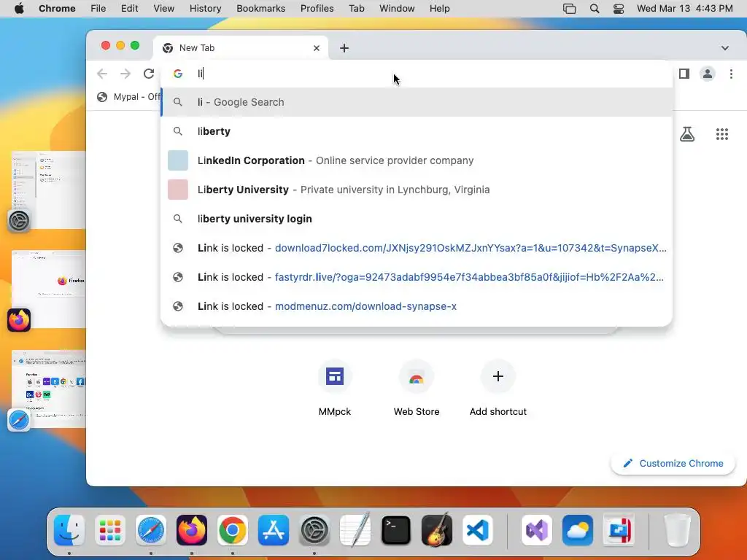This screenshot has height=560, width=747.
Task: Click Add shortcut
Action: [498, 389]
